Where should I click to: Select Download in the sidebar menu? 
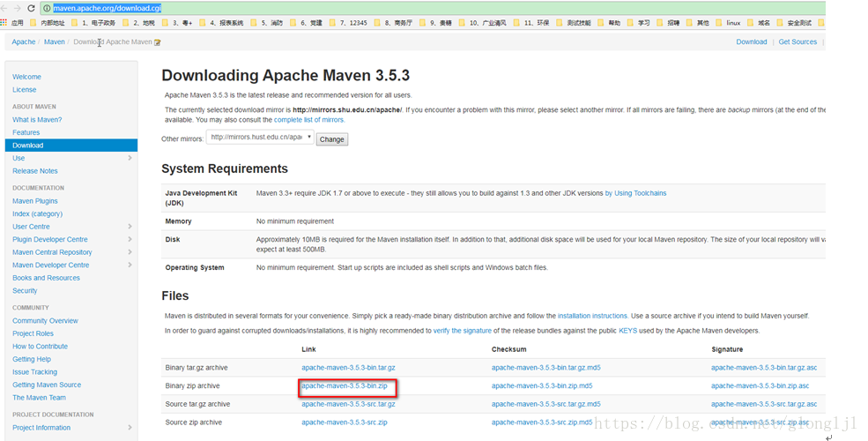[70, 146]
